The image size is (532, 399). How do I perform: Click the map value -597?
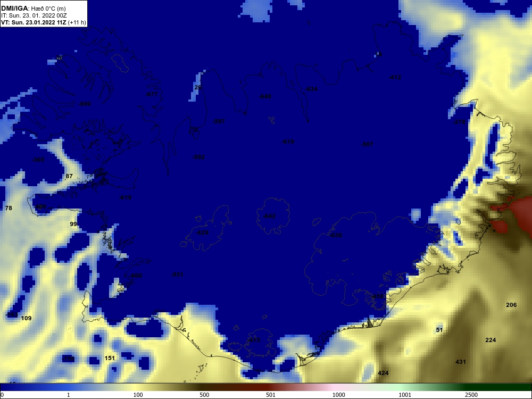pos(219,121)
